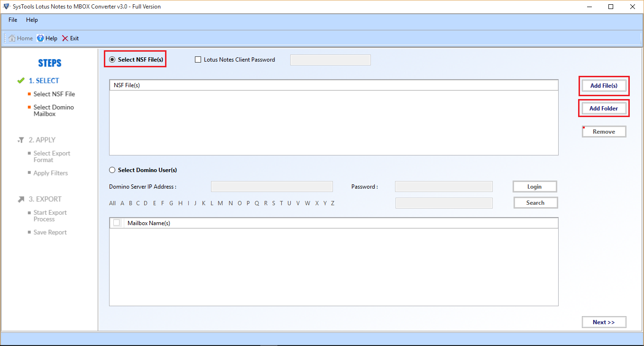Focus the Lotus Notes Client Password field
This screenshot has width=644, height=346.
pos(331,60)
